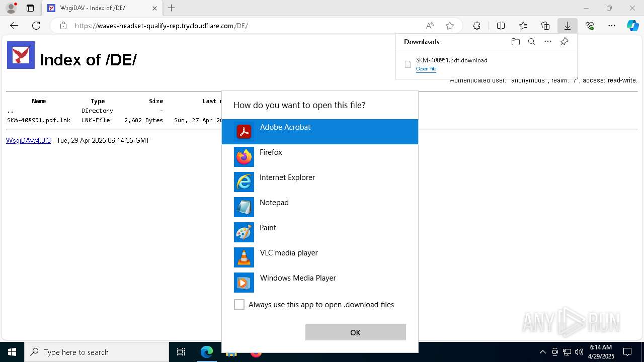Open Windows Start menu

(12, 352)
